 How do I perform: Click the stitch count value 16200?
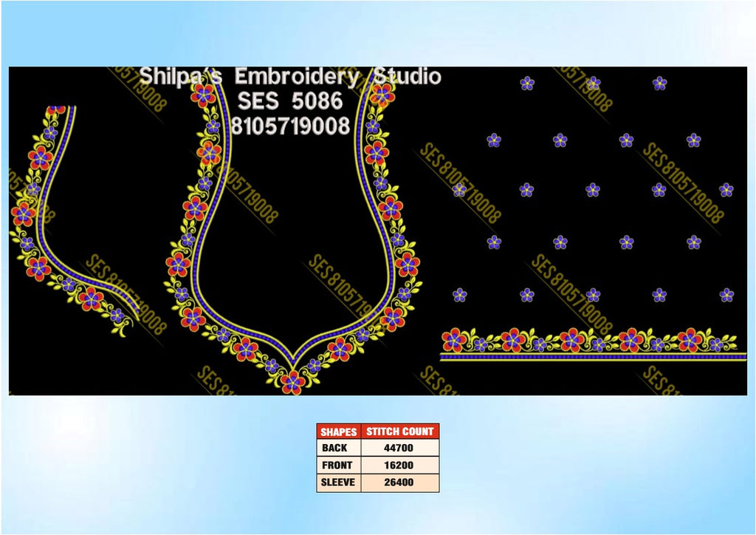(399, 466)
